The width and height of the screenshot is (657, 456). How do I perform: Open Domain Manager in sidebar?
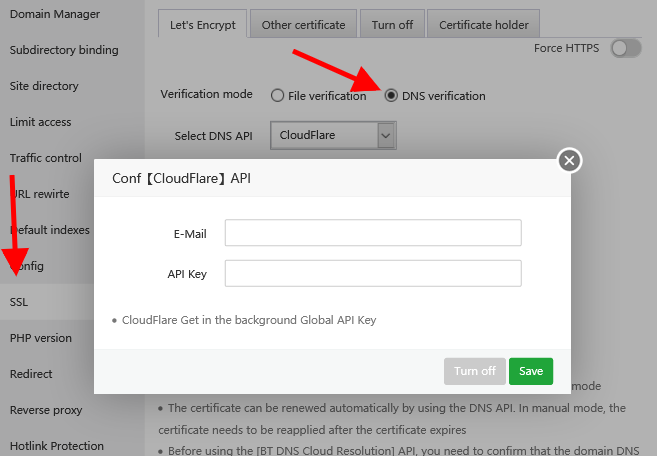tap(54, 14)
